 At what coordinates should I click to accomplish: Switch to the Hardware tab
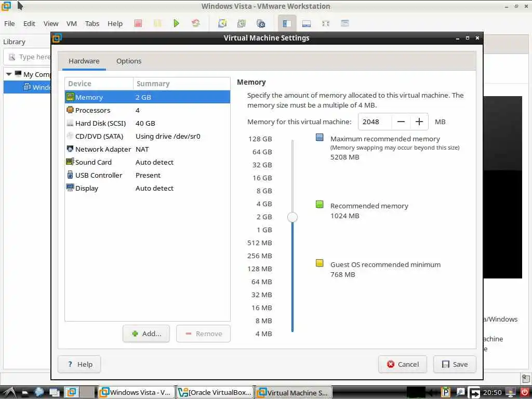click(84, 61)
